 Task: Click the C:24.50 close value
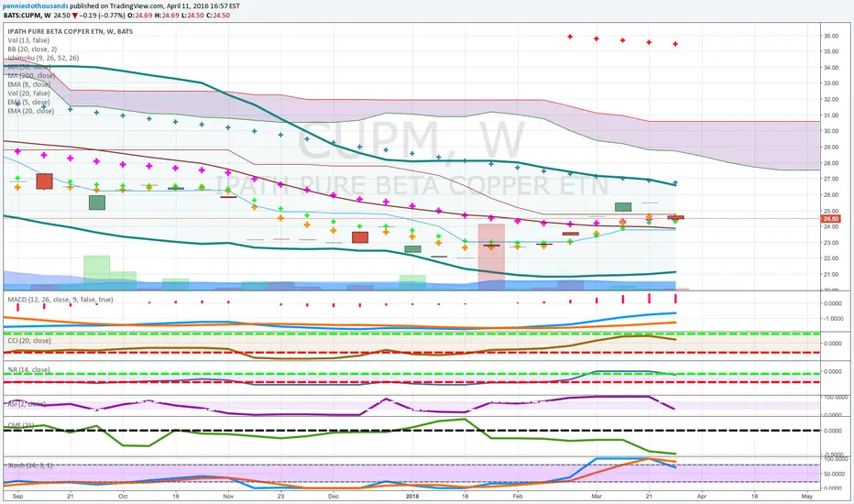(x=218, y=16)
